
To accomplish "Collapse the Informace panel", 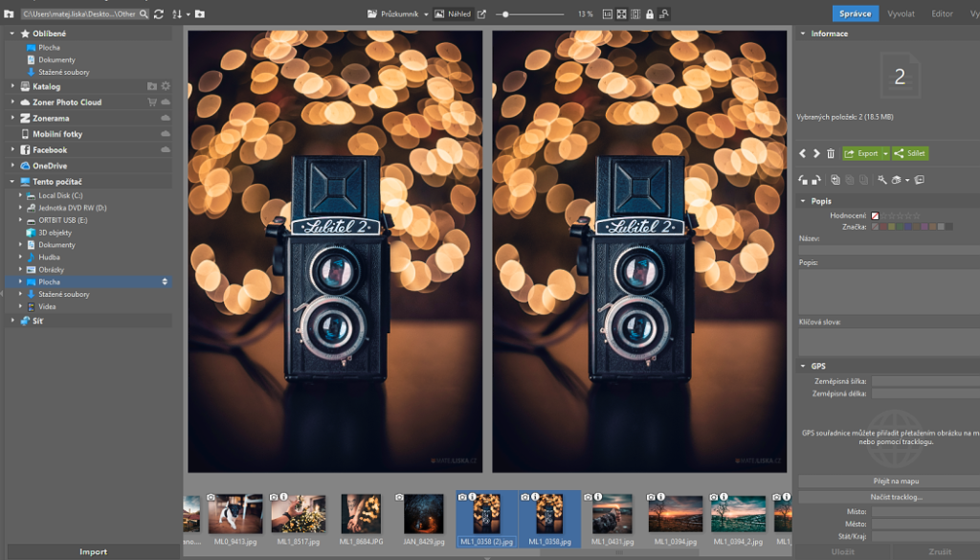I will tap(803, 34).
